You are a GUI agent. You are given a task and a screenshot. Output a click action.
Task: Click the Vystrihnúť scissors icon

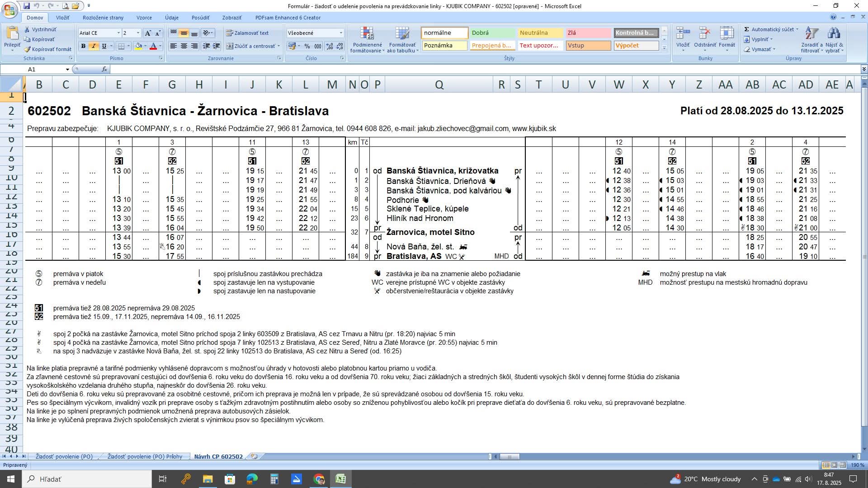[x=28, y=29]
